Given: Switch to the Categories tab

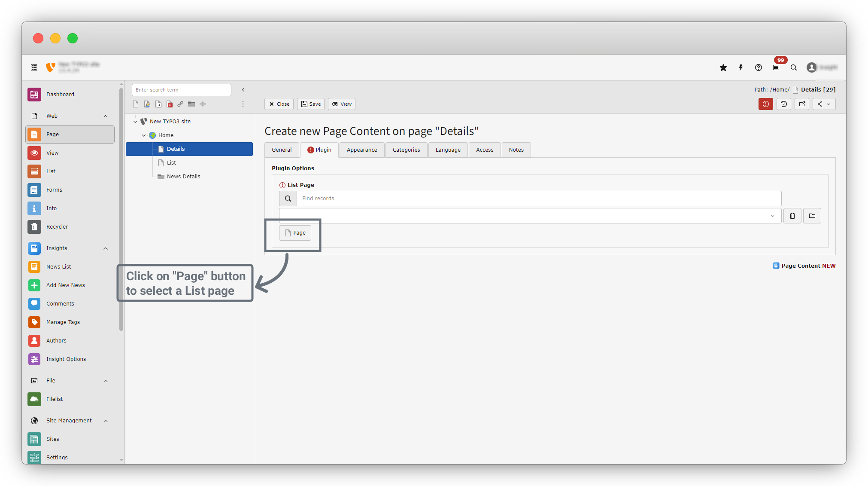Looking at the screenshot, I should coord(406,150).
